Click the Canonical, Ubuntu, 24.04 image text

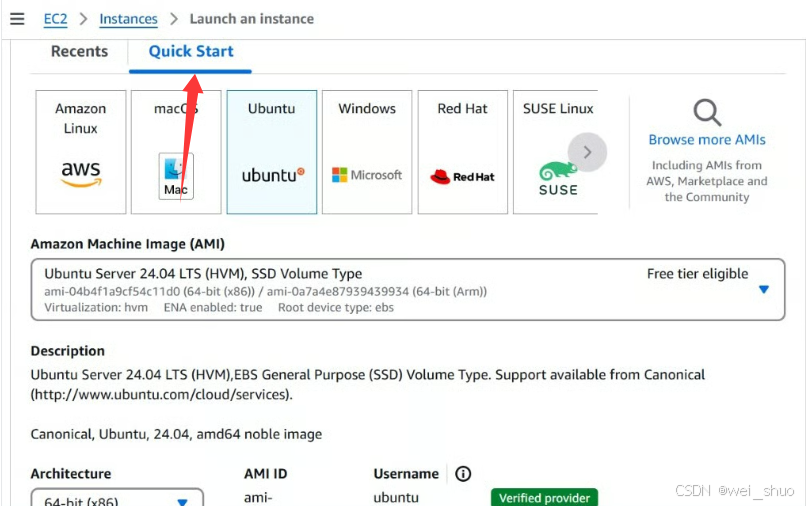(x=176, y=435)
